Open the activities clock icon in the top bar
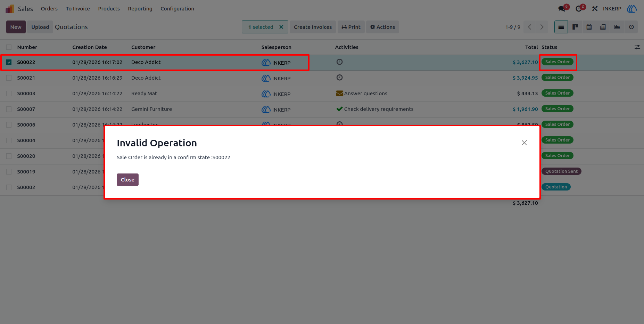The height and width of the screenshot is (324, 644). [x=579, y=9]
